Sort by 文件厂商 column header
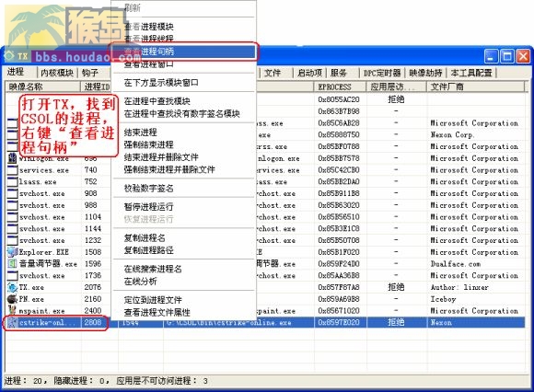Viewport: 534px width, 392px height. tap(476, 86)
